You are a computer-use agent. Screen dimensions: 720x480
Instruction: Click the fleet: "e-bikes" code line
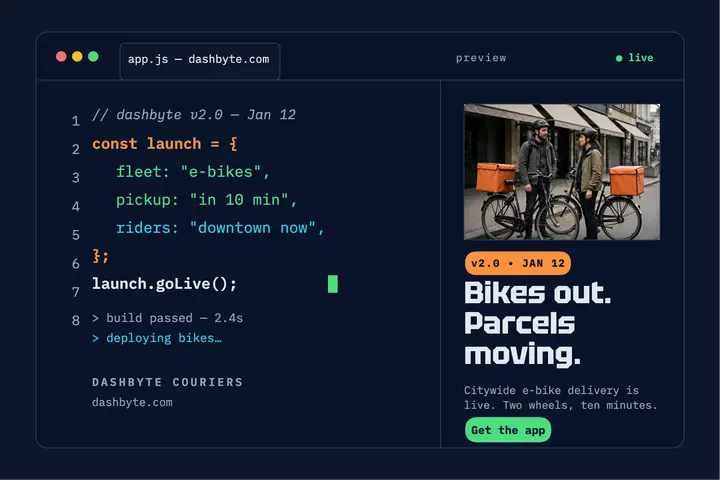193,172
